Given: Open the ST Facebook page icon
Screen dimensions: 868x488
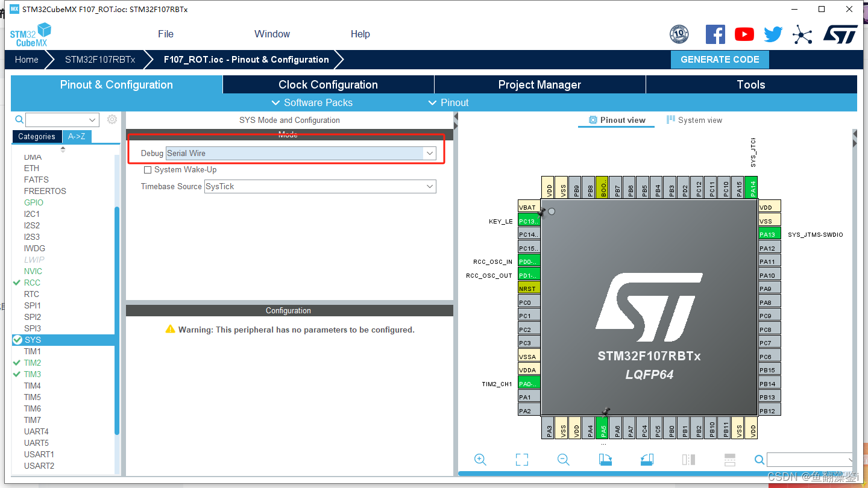Looking at the screenshot, I should (715, 34).
